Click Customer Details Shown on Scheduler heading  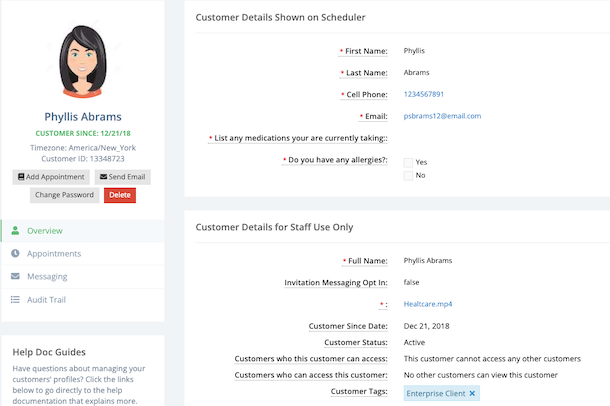280,18
